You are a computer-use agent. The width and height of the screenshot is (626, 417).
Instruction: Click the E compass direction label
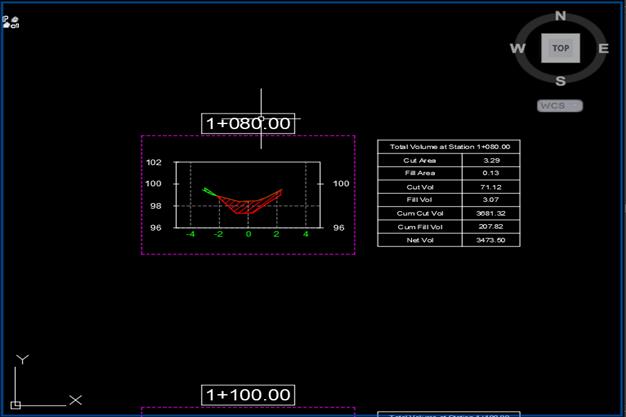(x=603, y=48)
